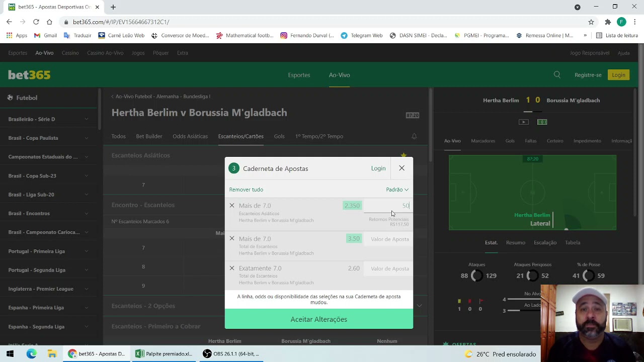The image size is (644, 362).
Task: Open Jogo Responsável link
Action: pos(589,53)
